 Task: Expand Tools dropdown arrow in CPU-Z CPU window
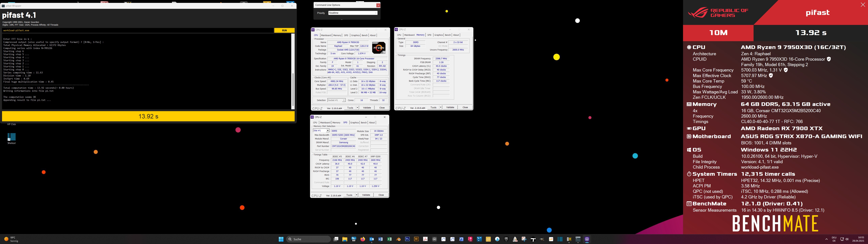coord(357,108)
